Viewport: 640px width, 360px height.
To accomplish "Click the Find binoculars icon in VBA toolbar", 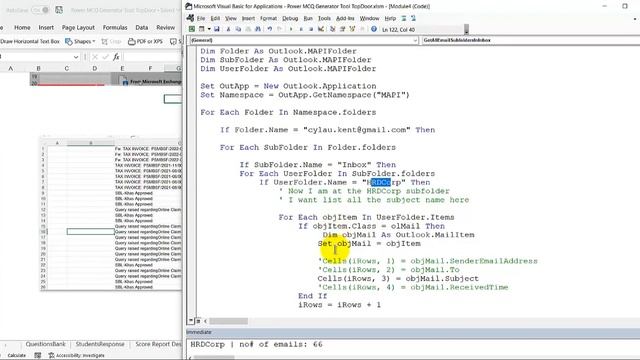I will pyautogui.click(x=258, y=29).
